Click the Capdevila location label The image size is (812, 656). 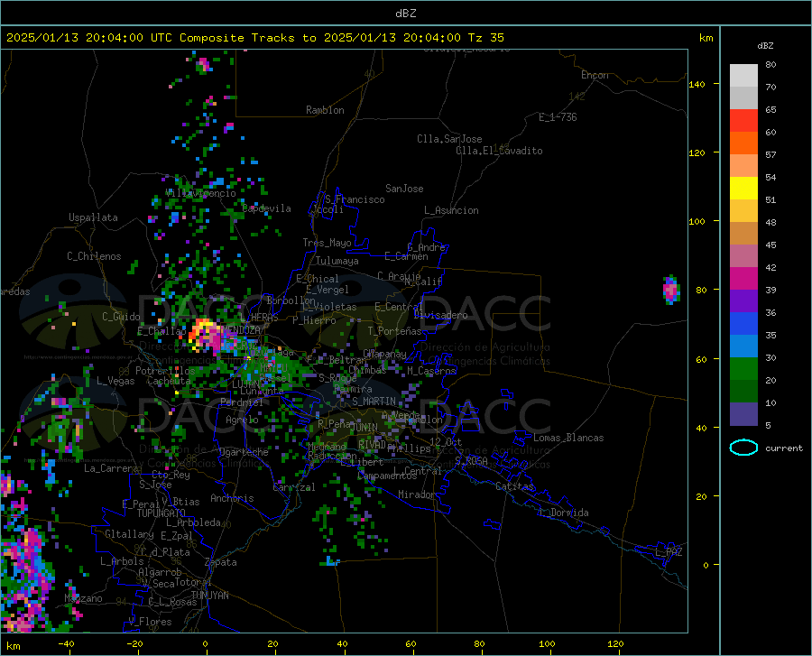[x=267, y=208]
